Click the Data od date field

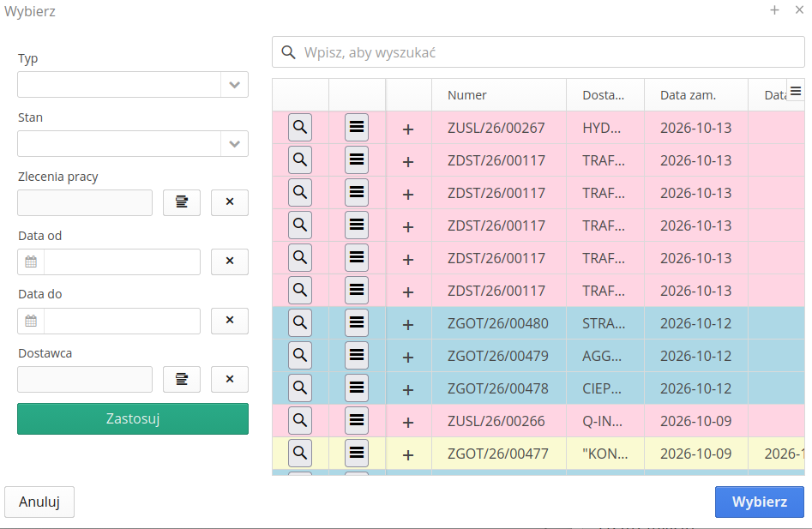(x=123, y=261)
